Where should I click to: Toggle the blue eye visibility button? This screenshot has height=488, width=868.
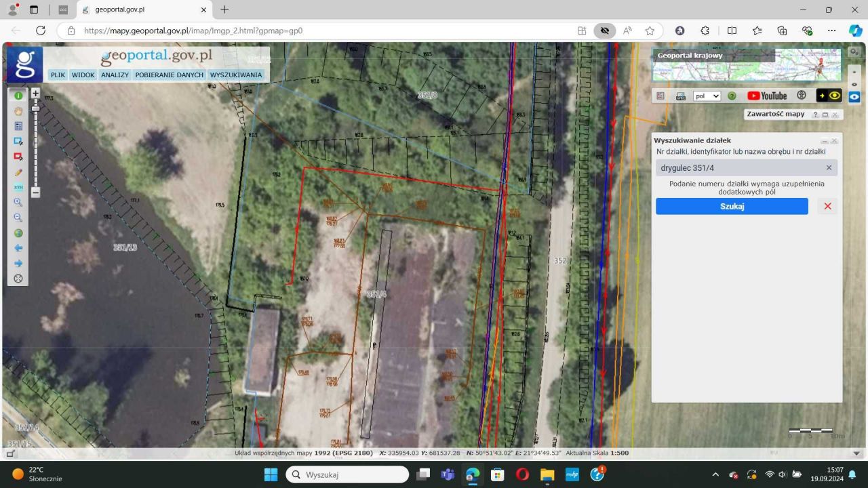tap(854, 96)
